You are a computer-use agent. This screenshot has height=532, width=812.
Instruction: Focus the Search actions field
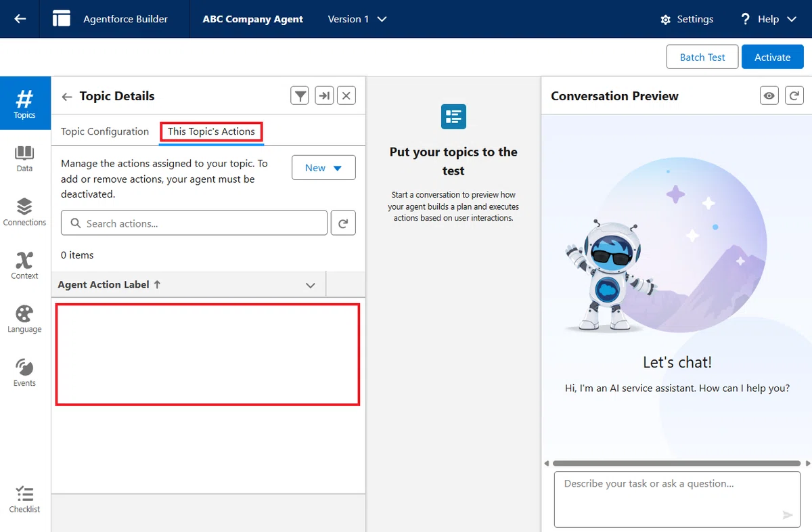pos(194,223)
